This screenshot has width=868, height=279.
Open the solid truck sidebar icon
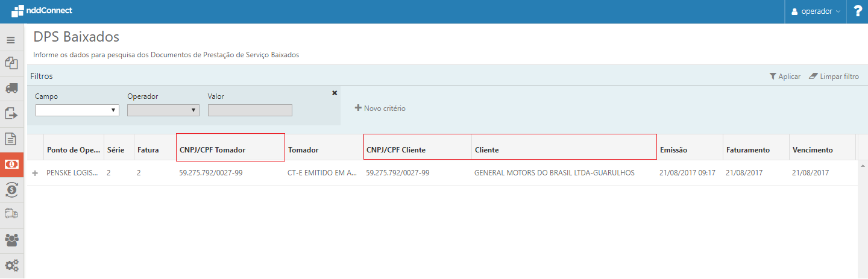point(11,88)
